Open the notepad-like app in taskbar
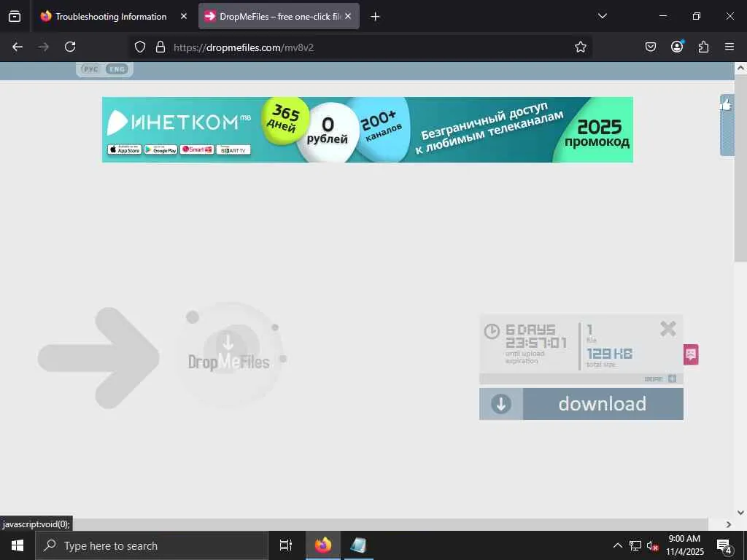The height and width of the screenshot is (560, 747). pos(358,545)
